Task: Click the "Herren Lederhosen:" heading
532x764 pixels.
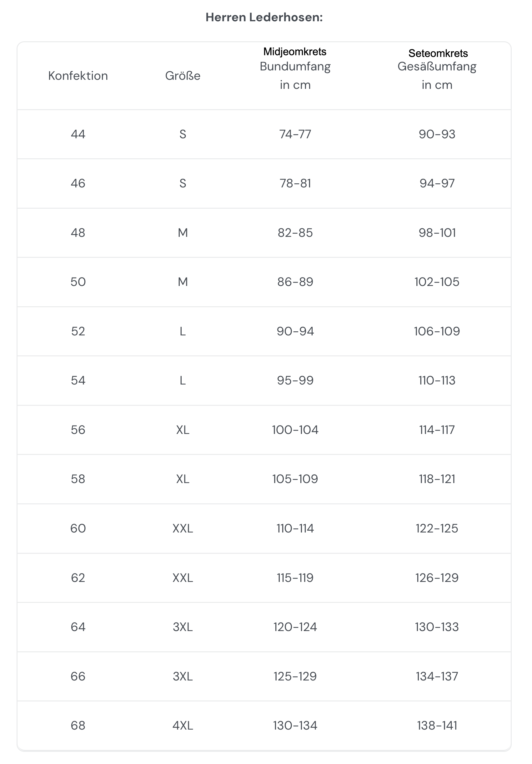Action: point(264,17)
